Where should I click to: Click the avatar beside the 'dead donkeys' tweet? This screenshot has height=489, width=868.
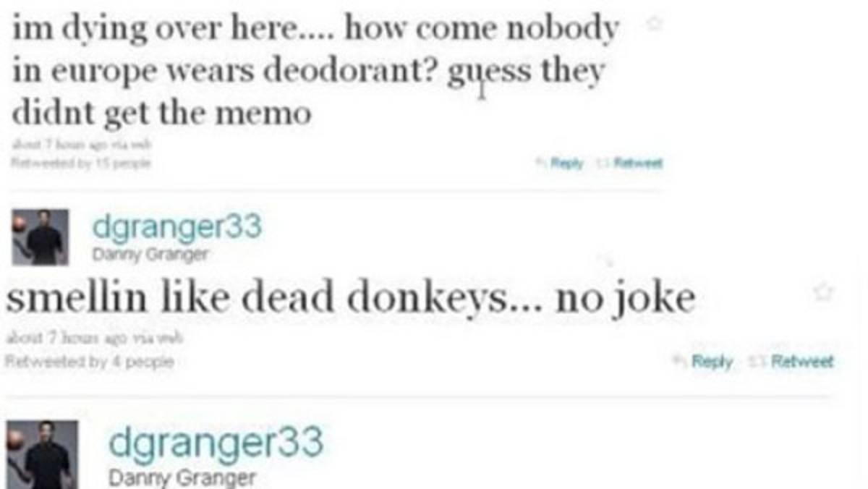click(x=43, y=236)
